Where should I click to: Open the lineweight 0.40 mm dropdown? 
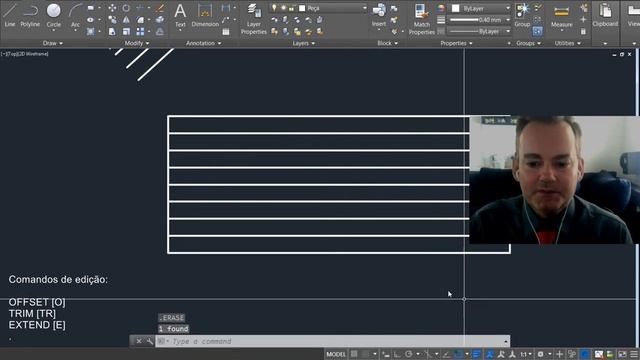507,20
